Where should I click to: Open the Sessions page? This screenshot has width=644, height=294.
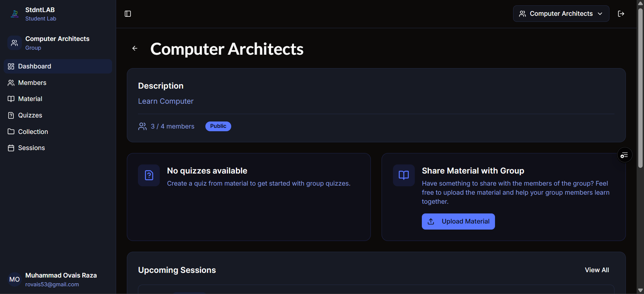[x=58, y=148]
